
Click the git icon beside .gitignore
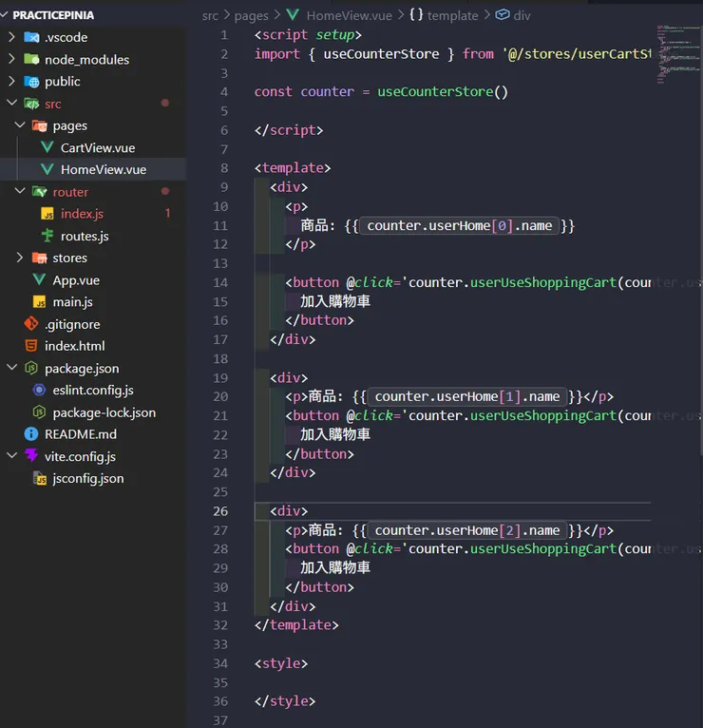pos(31,323)
